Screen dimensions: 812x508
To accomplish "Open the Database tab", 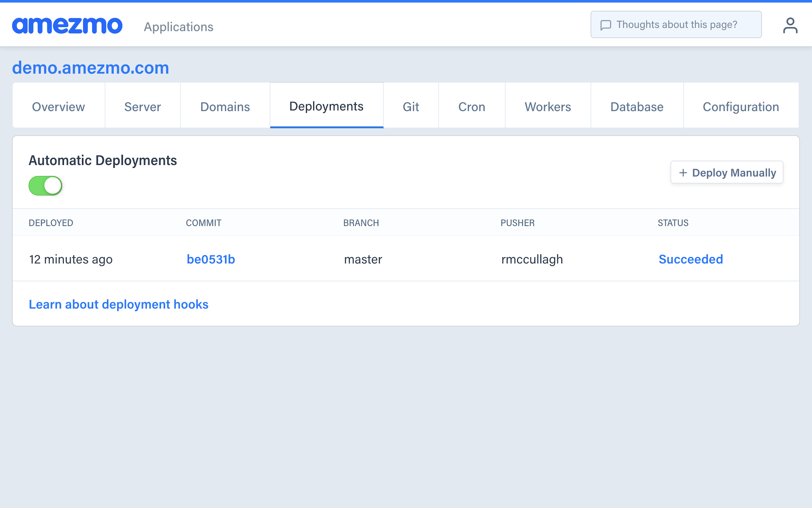I will click(637, 106).
